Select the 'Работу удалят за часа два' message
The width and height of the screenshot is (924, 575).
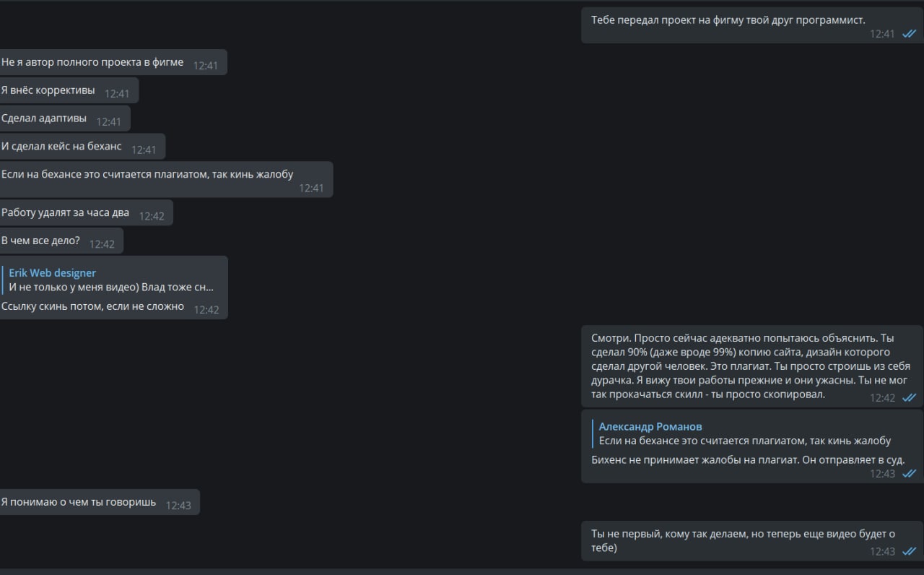click(x=66, y=213)
